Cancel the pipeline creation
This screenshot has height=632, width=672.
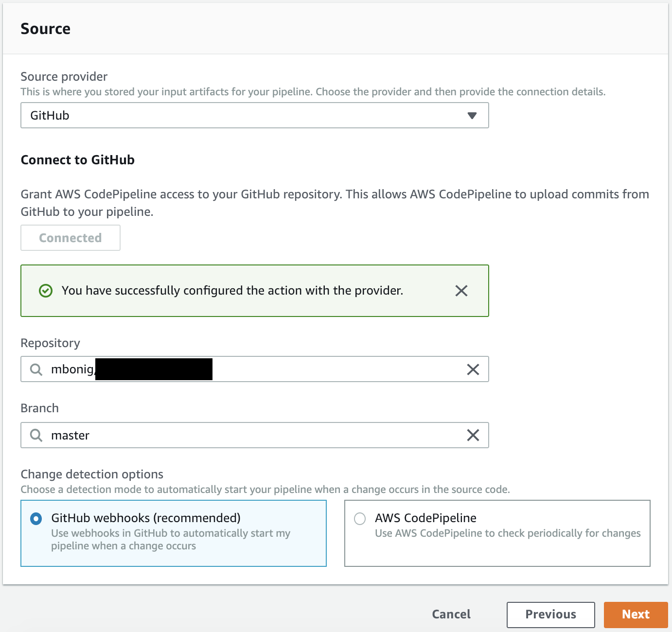pos(451,614)
